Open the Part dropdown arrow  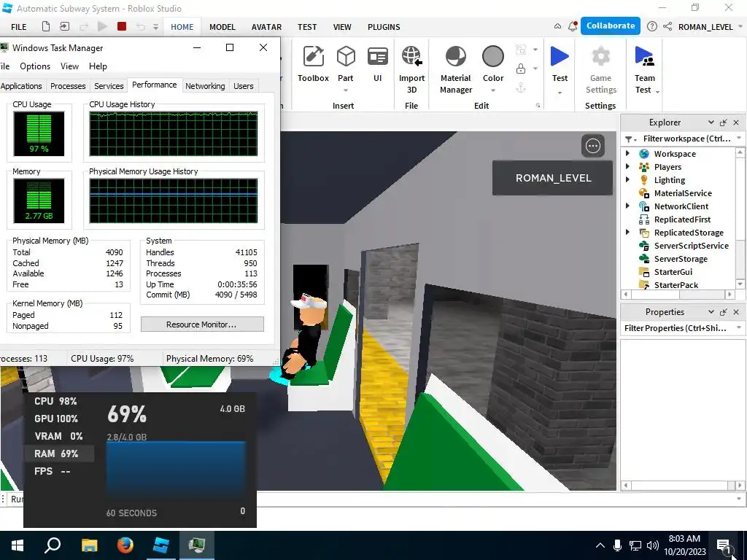345,90
